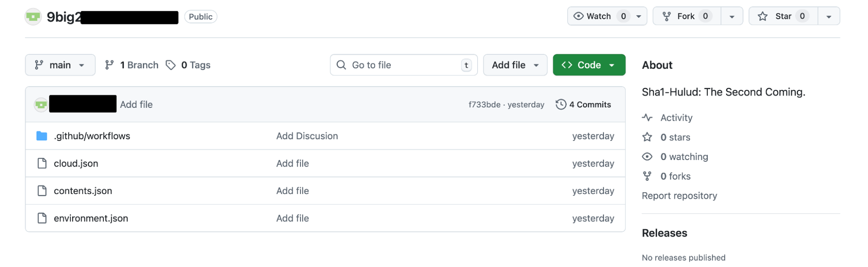Click the Report repository link
Image resolution: width=868 pixels, height=267 pixels.
(679, 195)
